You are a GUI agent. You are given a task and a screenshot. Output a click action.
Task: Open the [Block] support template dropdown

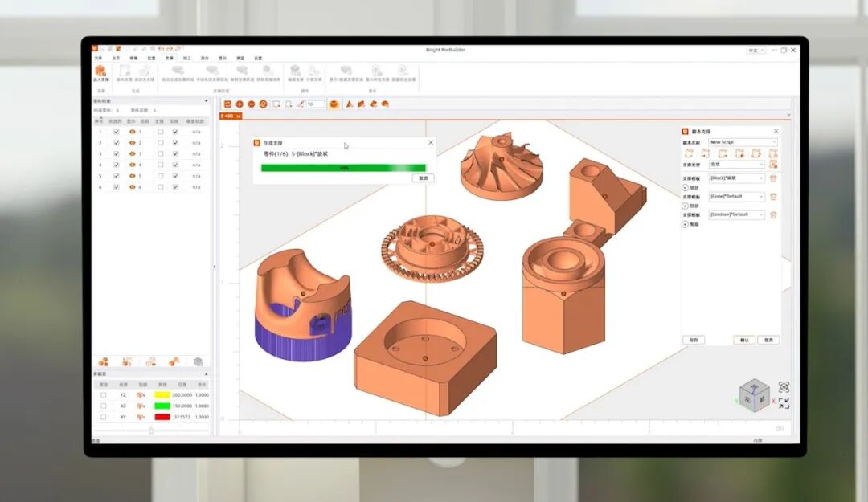(737, 178)
